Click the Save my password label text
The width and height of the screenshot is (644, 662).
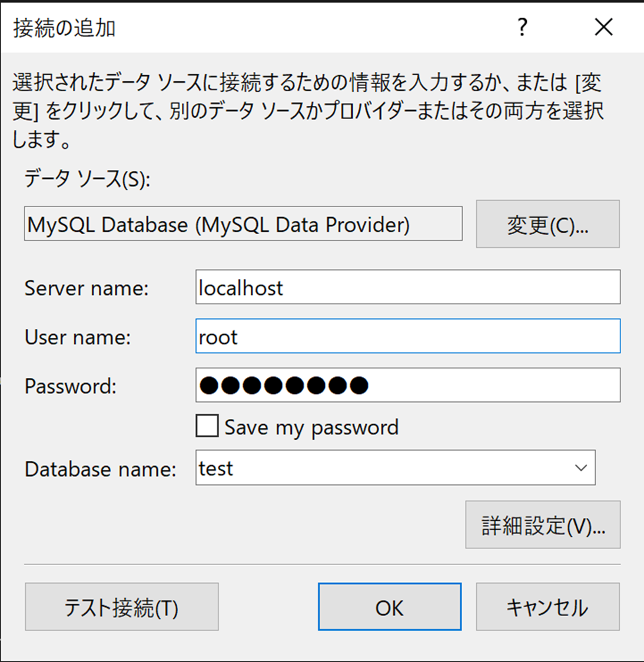click(x=311, y=427)
